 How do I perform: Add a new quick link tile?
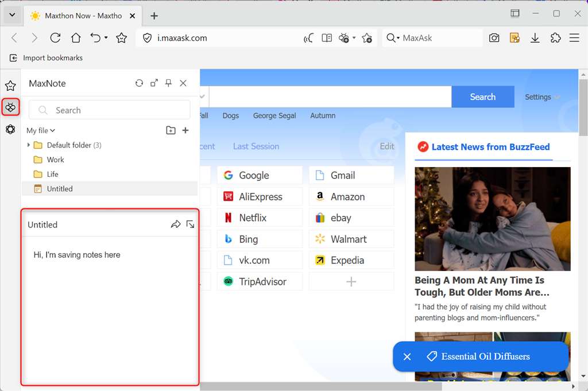pyautogui.click(x=351, y=281)
